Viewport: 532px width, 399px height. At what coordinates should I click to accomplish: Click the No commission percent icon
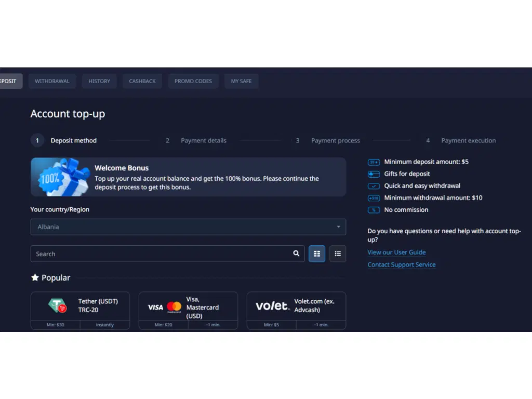click(374, 210)
